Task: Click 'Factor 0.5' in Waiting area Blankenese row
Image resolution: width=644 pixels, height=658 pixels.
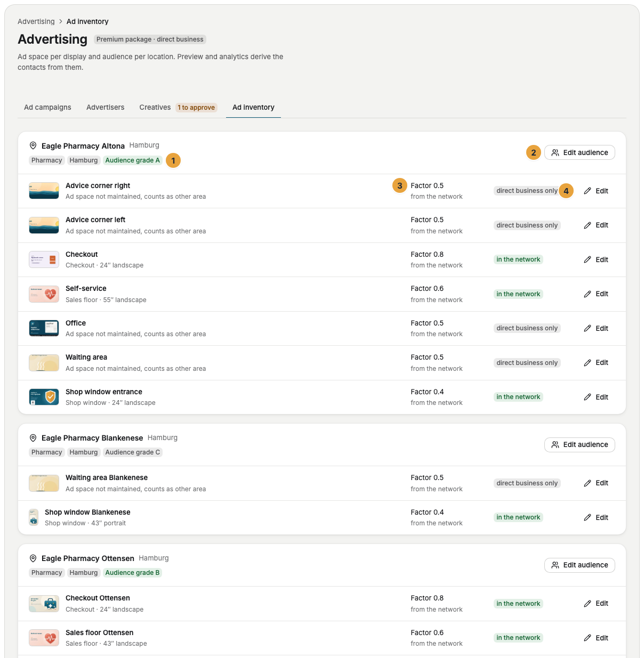Action: 427,477
